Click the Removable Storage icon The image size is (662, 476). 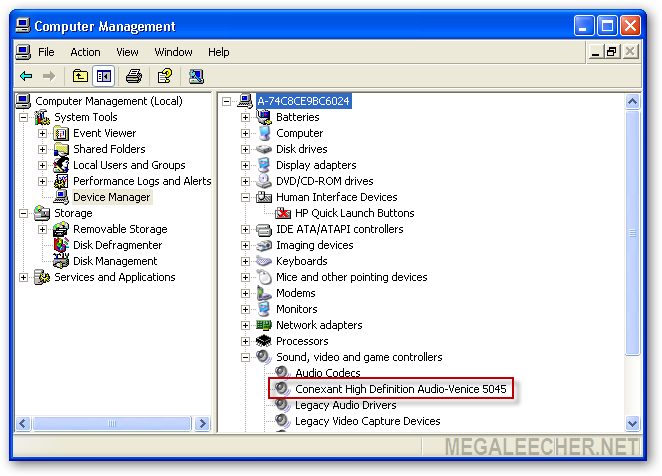pyautogui.click(x=61, y=229)
